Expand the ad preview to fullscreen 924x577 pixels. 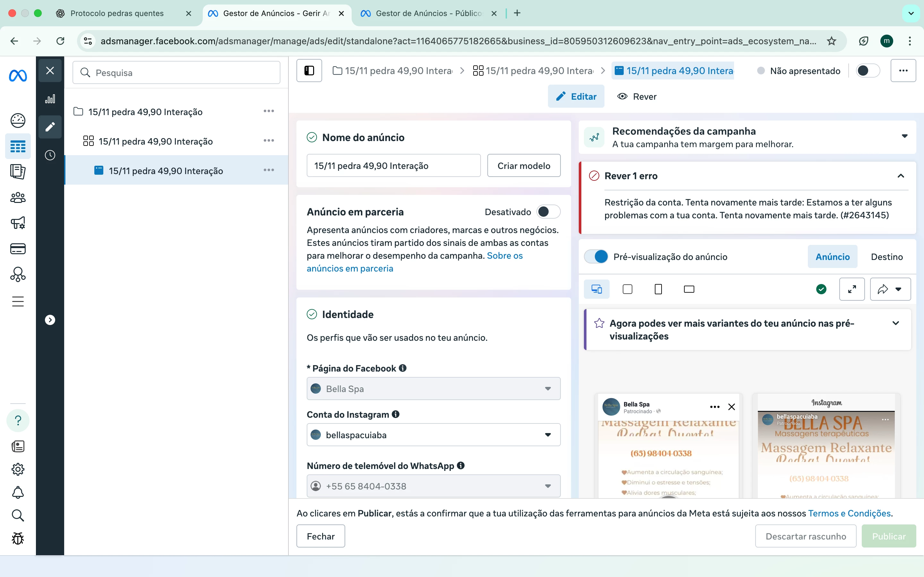851,289
